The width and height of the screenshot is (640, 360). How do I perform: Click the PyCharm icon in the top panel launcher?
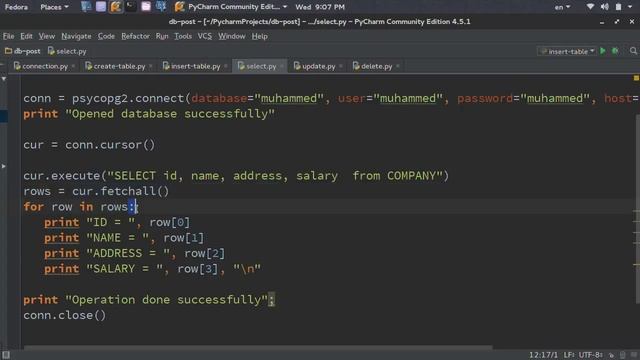point(116,7)
